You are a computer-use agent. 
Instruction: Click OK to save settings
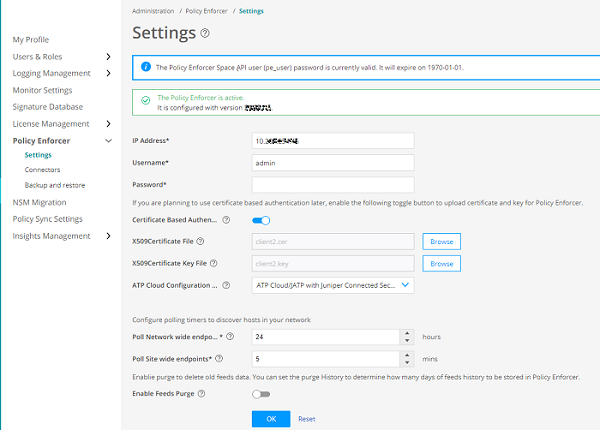click(271, 418)
